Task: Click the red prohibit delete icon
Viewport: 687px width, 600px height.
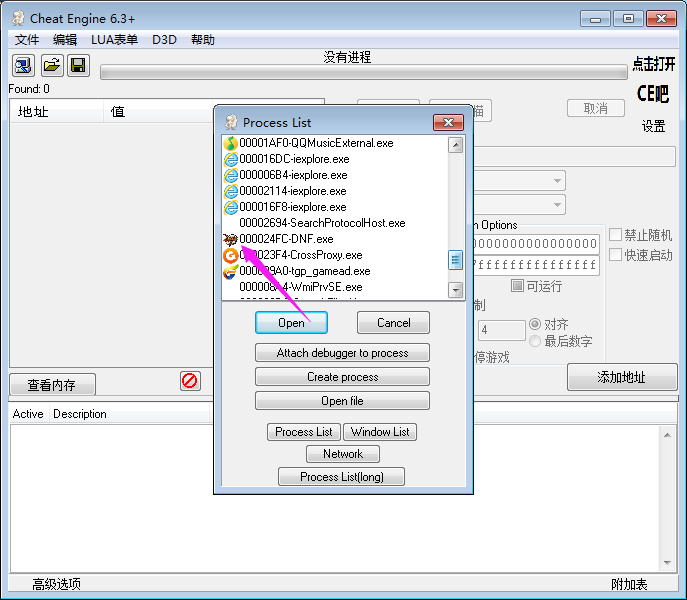Action: pyautogui.click(x=190, y=380)
